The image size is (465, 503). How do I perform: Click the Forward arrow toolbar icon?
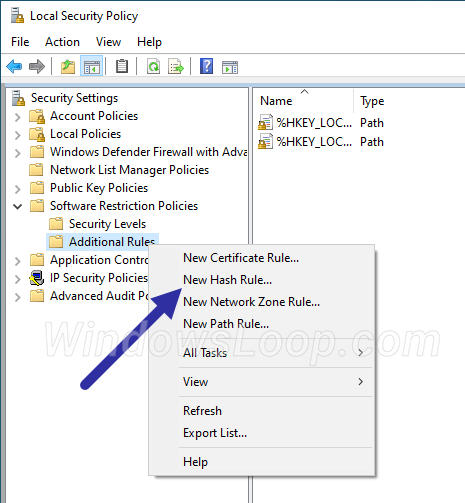tap(37, 67)
